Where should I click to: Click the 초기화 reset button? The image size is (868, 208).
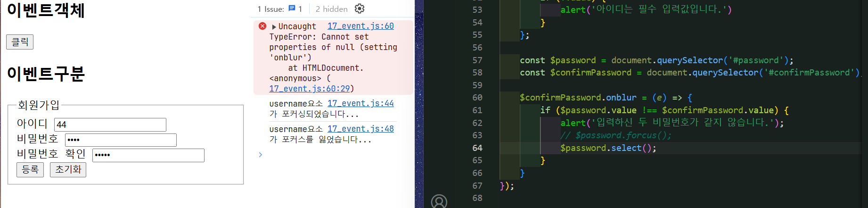click(68, 169)
